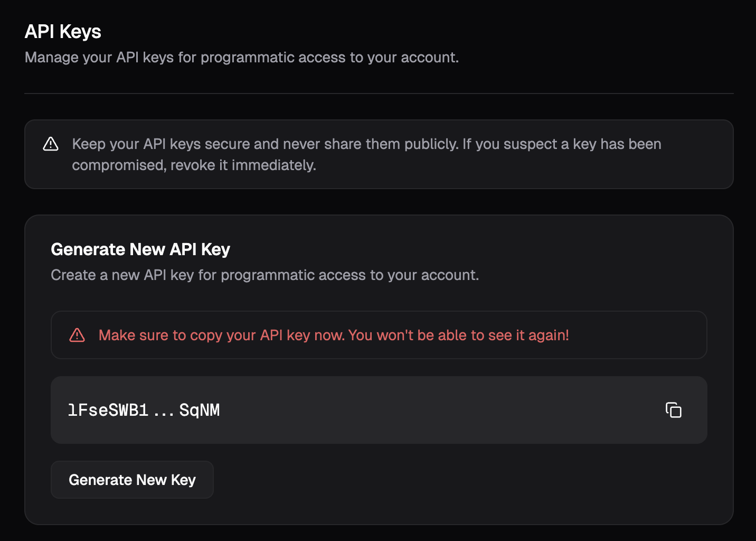This screenshot has width=756, height=541.
Task: Click empty space in the API key field
Action: click(x=422, y=410)
